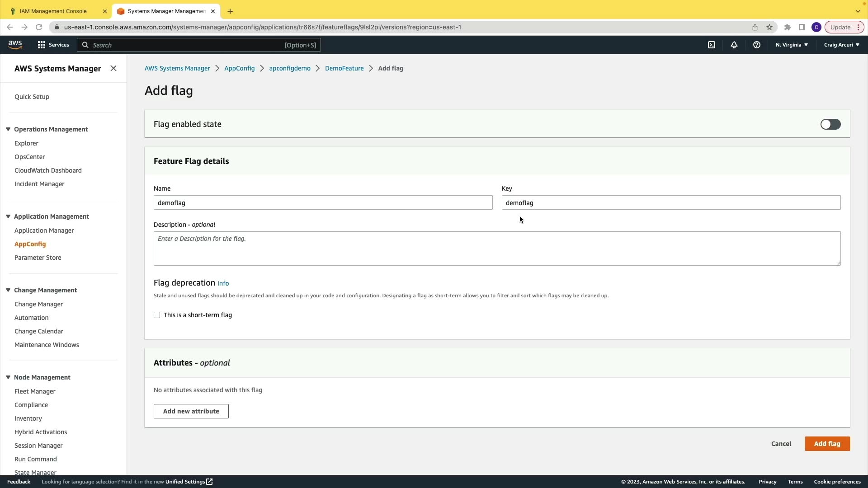Open the N. Virginia region dropdown

(792, 45)
